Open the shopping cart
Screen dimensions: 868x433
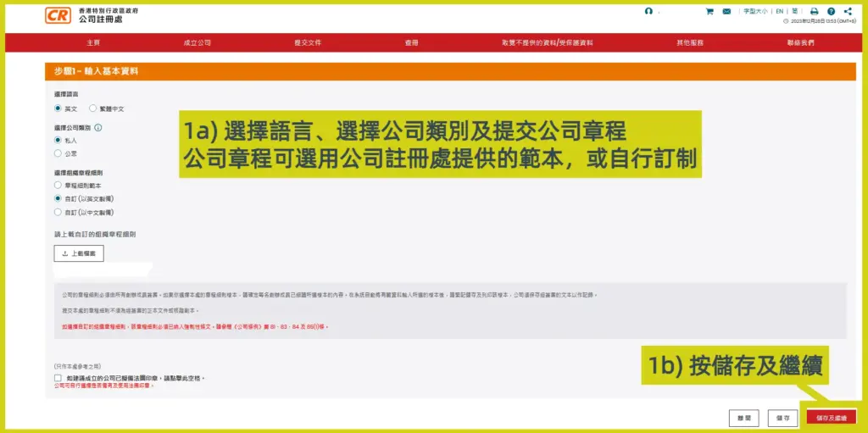(709, 12)
